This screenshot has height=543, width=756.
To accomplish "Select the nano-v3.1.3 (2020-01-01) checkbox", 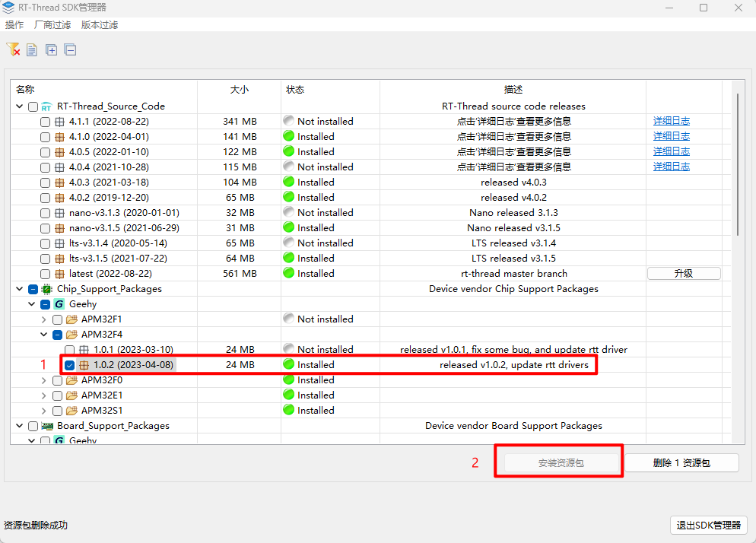I will pyautogui.click(x=46, y=213).
